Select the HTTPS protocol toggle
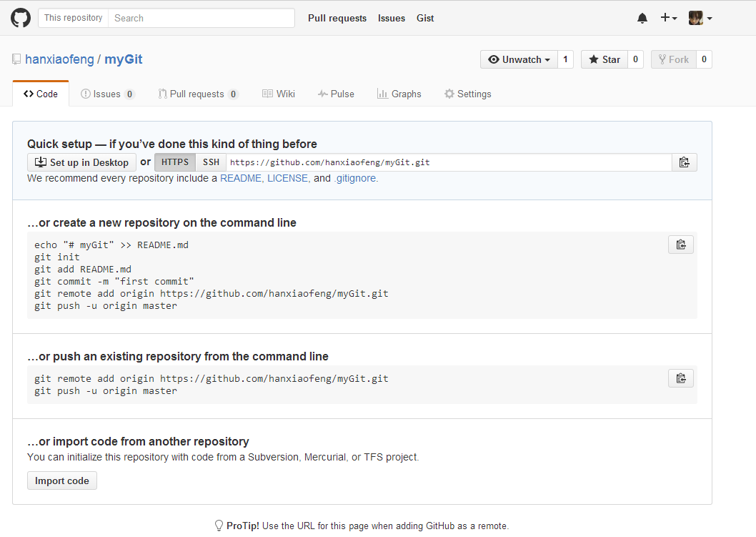This screenshot has height=537, width=756. pyautogui.click(x=175, y=162)
